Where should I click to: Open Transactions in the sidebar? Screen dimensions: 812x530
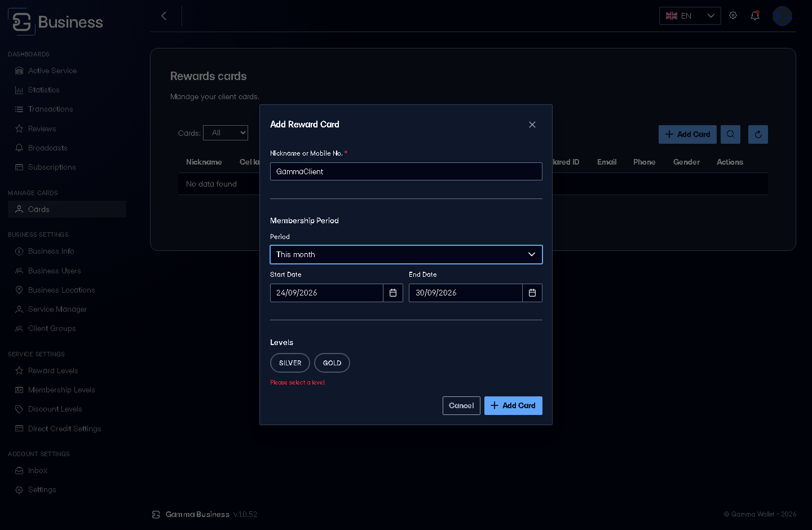[67, 109]
